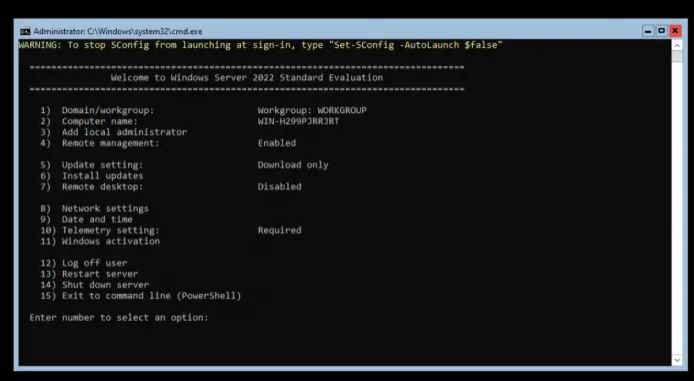Viewport: 694px width, 381px height.
Task: Click the 'Windows activation' option line
Action: pyautogui.click(x=100, y=241)
